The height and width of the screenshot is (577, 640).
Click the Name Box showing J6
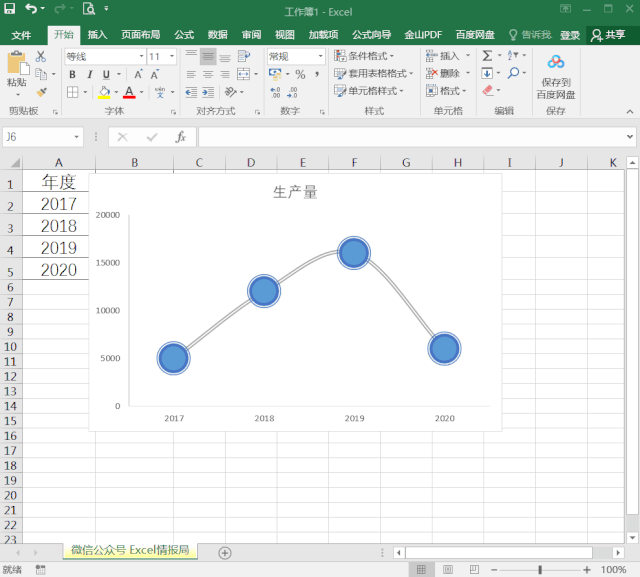click(x=43, y=137)
